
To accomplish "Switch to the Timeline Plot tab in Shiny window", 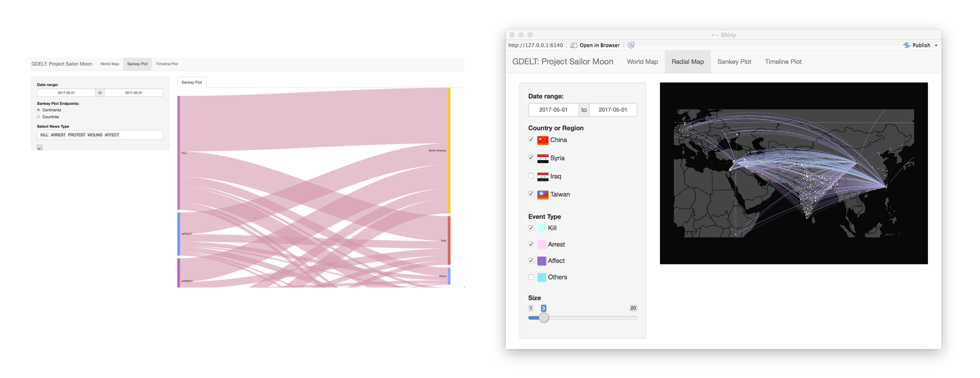I will pos(783,62).
